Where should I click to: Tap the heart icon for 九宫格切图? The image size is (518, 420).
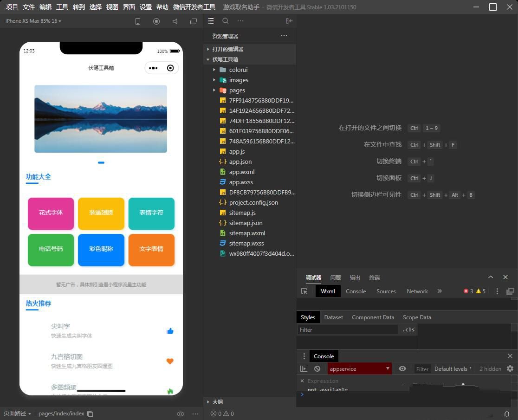coord(170,361)
